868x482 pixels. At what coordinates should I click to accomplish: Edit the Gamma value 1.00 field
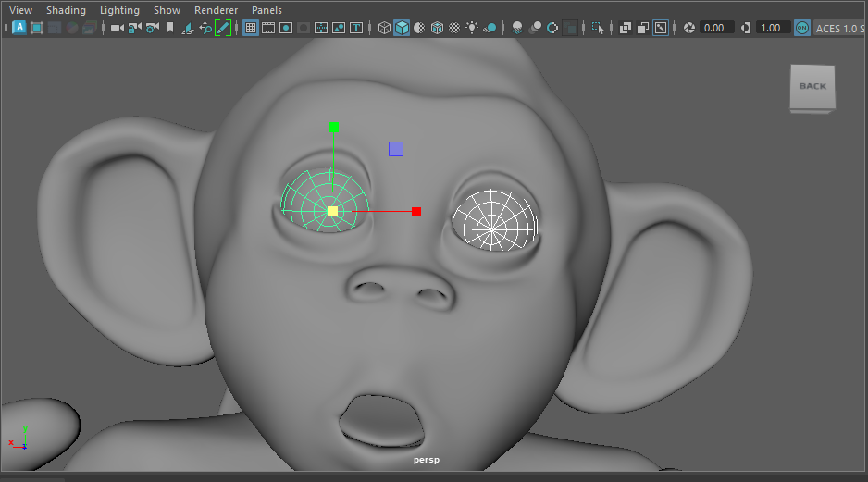point(773,28)
